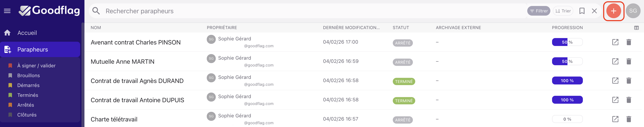Click the Rechercher parapheurs search field

[x=300, y=11]
